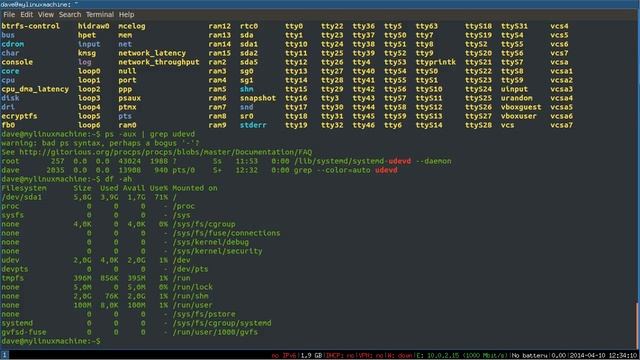
Task: Click the 'ttyprintk' device entry
Action: click(x=436, y=62)
